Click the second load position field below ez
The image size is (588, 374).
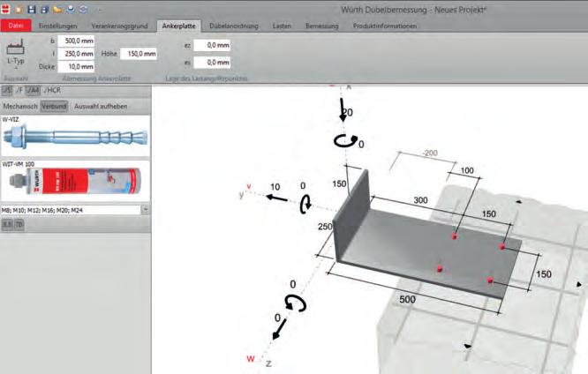(x=212, y=63)
